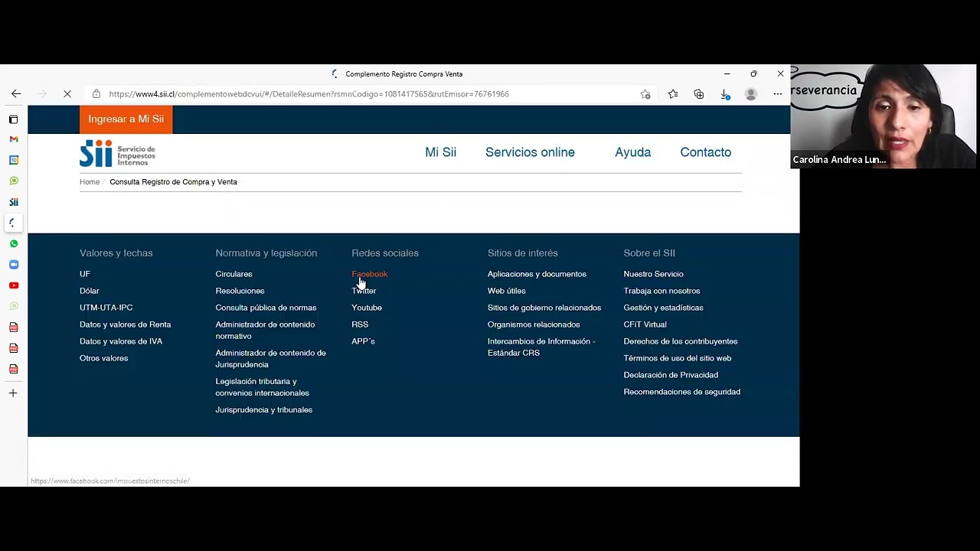Open the Mi Sii menu

pos(440,152)
